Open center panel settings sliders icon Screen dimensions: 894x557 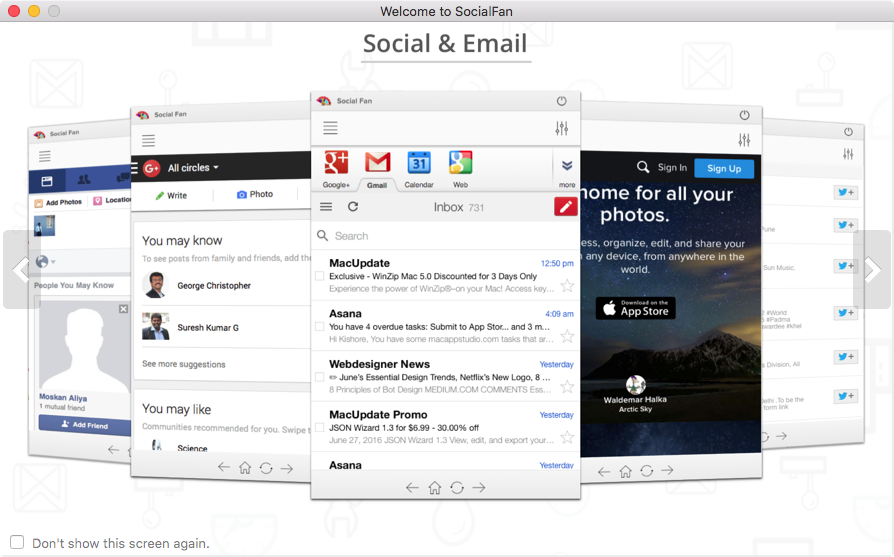pyautogui.click(x=562, y=128)
